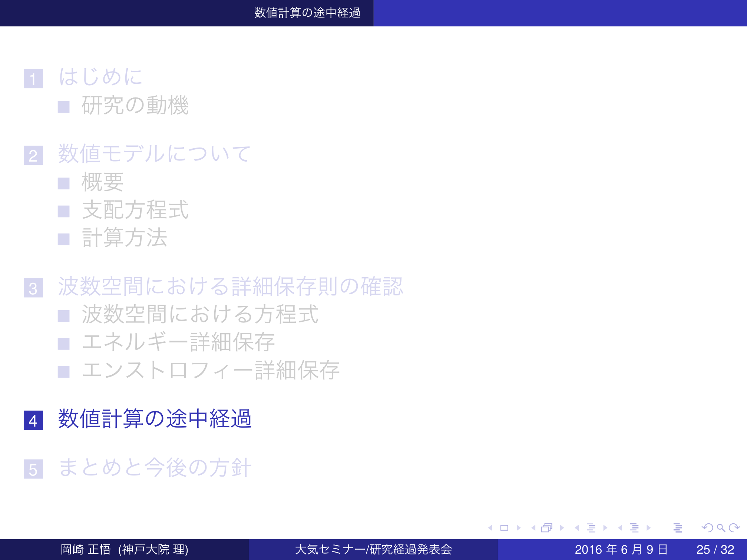Screen dimensions: 747x560
Task: Click header section title 数値計算の途中経過
Action: (x=307, y=13)
